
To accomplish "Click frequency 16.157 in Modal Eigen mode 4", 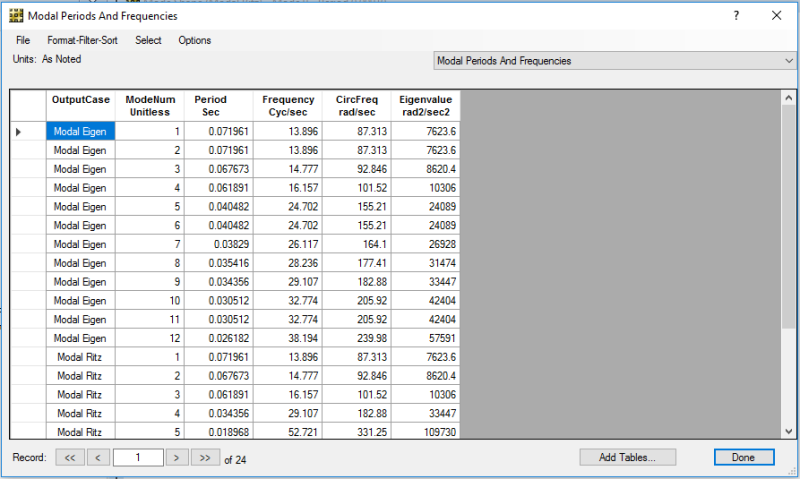I will point(288,188).
